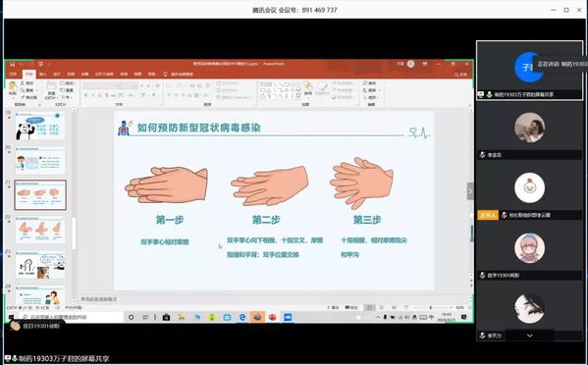Select the slide 22 thumbnail
The height and width of the screenshot is (365, 588).
click(x=40, y=231)
